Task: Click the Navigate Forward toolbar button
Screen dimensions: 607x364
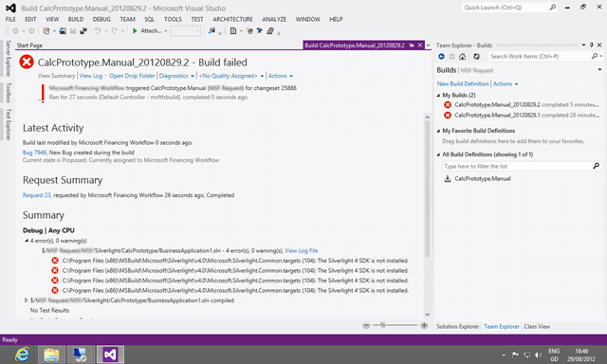Action: pos(31,31)
